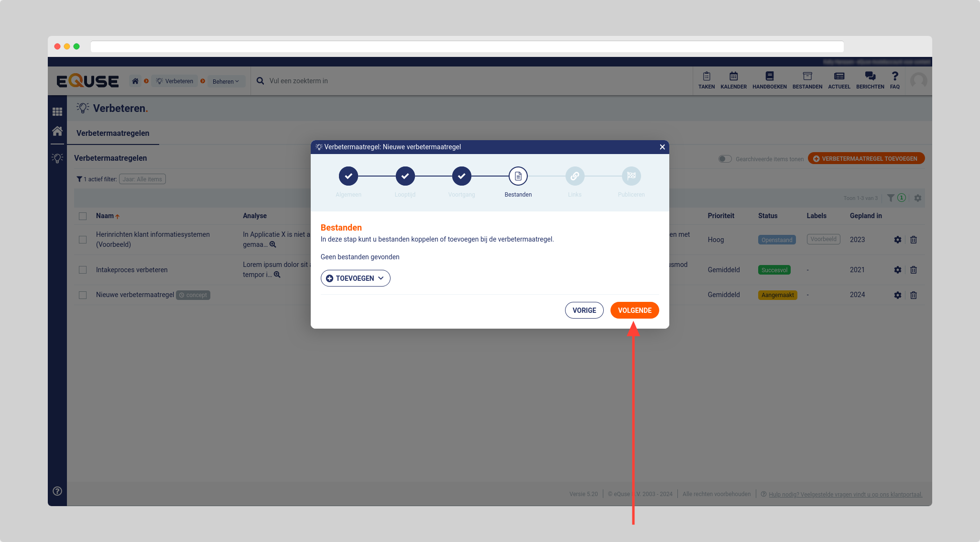Click the apps grid icon in sidebar
The width and height of the screenshot is (980, 542).
[57, 111]
